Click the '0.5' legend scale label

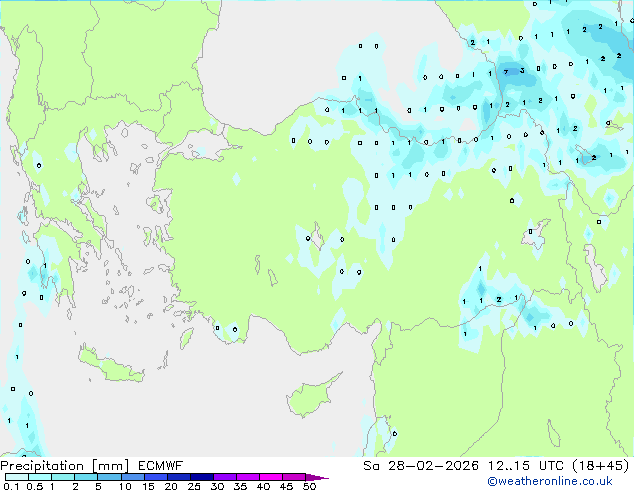point(35,486)
